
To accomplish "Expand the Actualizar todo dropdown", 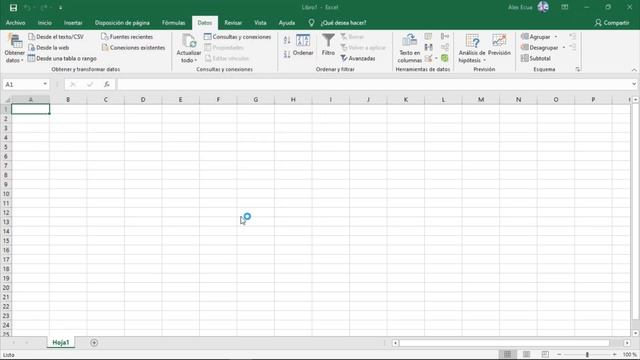I will [189, 60].
